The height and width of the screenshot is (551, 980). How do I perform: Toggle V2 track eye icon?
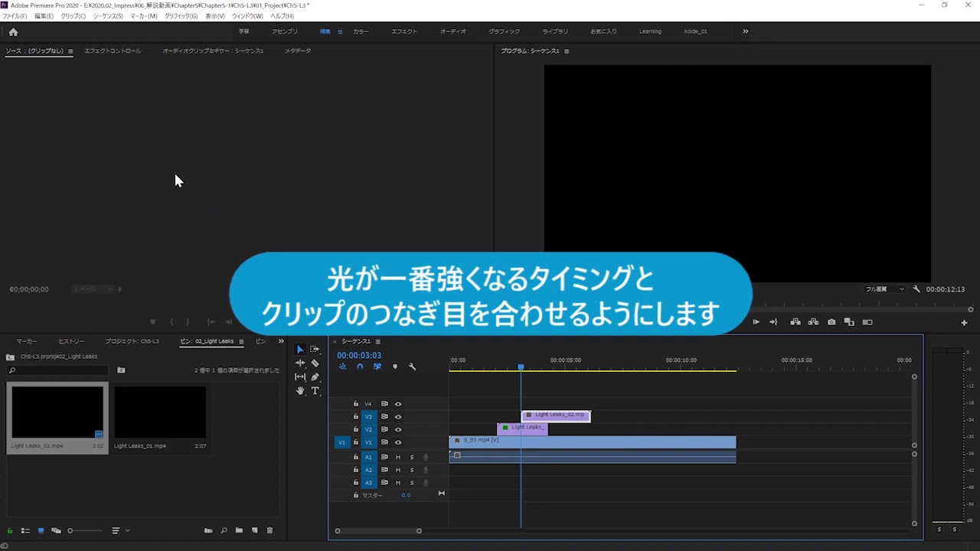[398, 429]
